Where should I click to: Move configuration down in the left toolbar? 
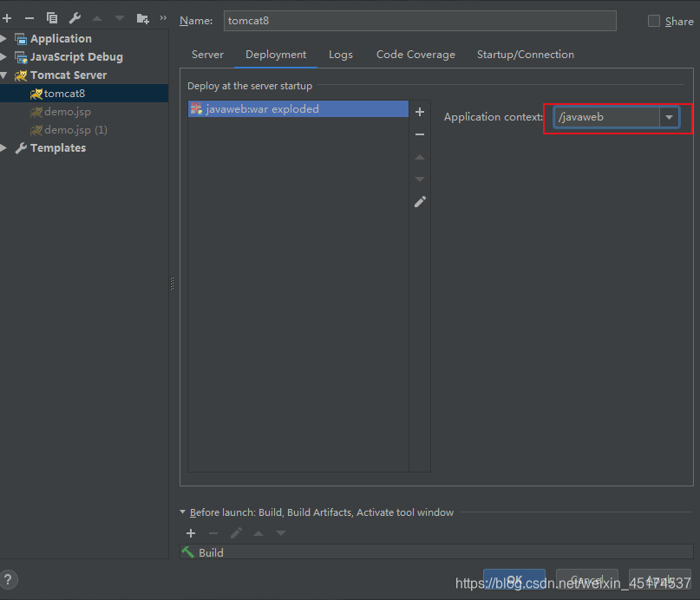click(x=119, y=18)
